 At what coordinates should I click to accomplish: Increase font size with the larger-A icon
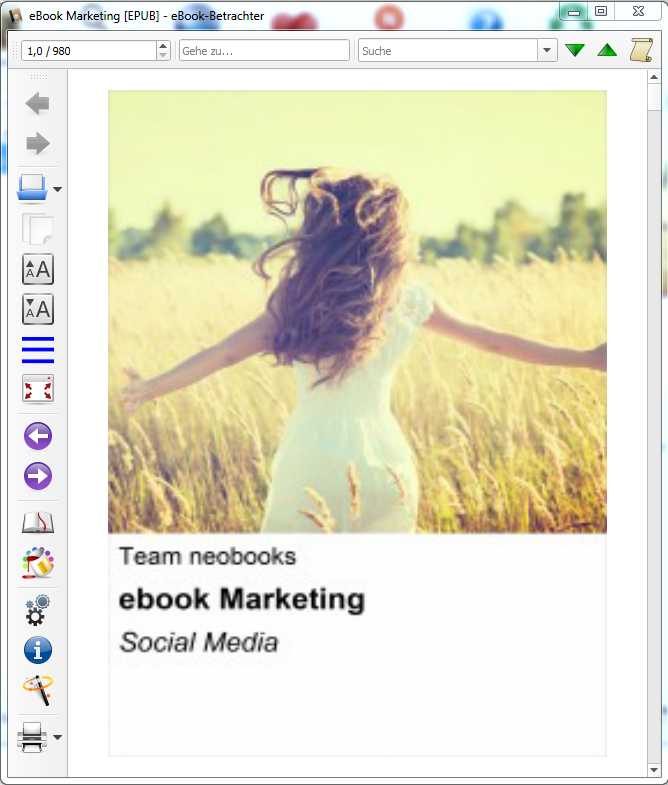(37, 270)
